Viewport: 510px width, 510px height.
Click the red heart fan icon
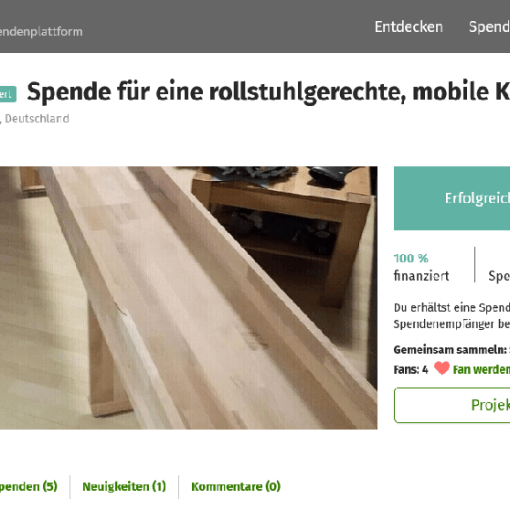click(442, 368)
